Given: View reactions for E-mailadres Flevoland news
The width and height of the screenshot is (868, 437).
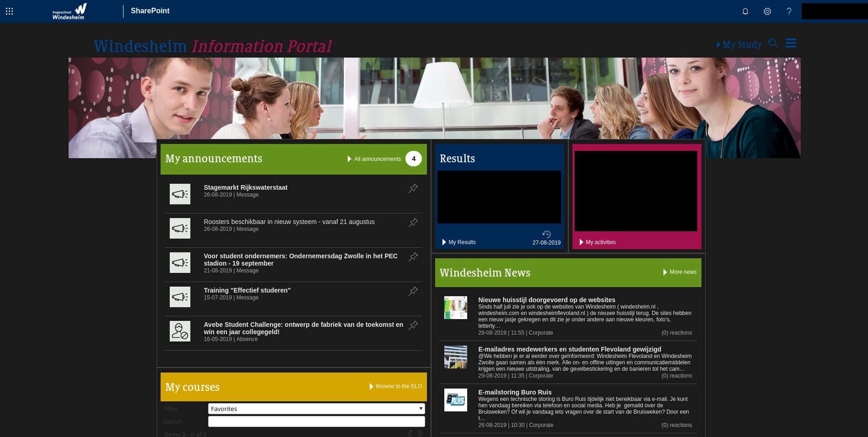Looking at the screenshot, I should tap(677, 376).
